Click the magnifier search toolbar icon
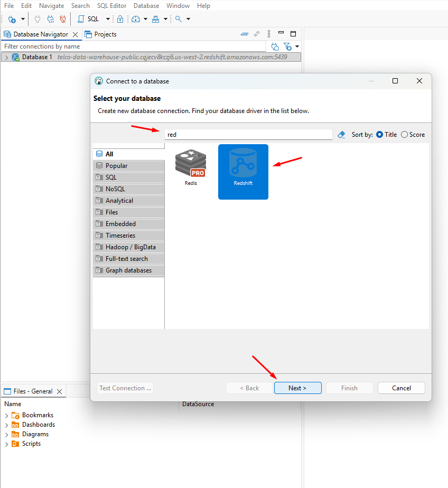Screen dimensions: 448x488 [x=179, y=20]
